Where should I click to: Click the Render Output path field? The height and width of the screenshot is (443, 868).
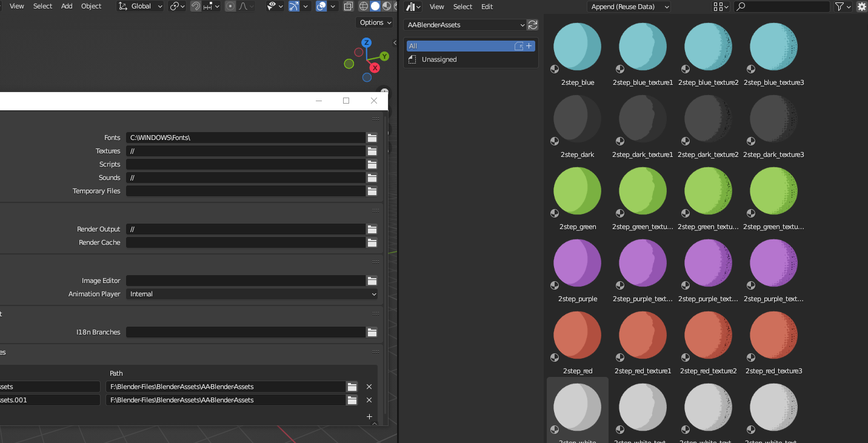pyautogui.click(x=245, y=229)
